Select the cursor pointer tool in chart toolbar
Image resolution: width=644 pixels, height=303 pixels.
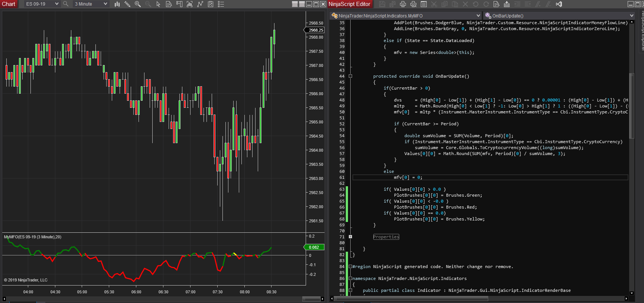coord(159,4)
